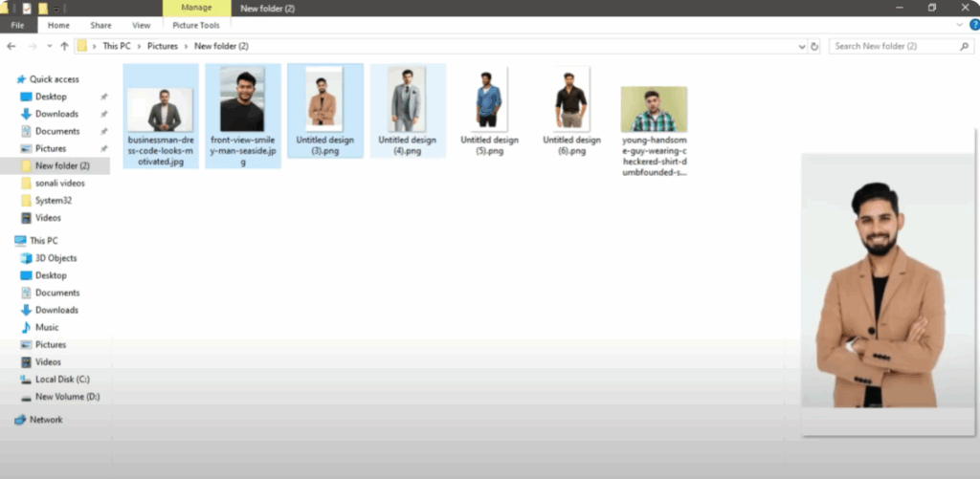
Task: Open Local Disk (C:)
Action: 62,379
